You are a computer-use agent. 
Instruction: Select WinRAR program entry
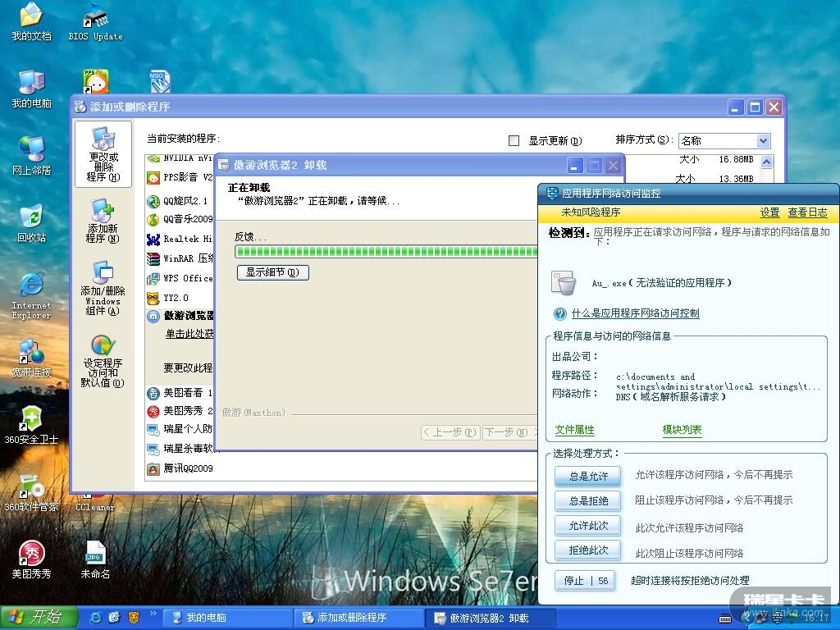pyautogui.click(x=180, y=258)
